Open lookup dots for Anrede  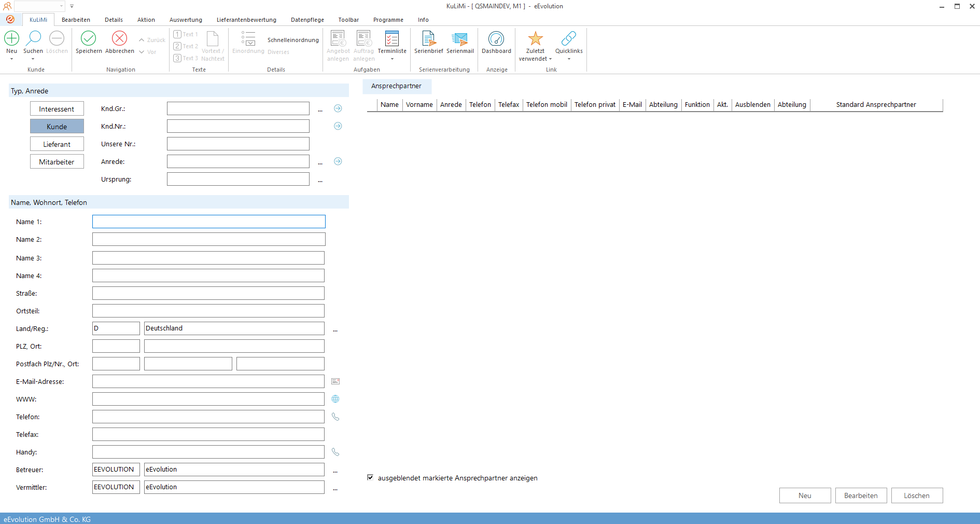[320, 163]
